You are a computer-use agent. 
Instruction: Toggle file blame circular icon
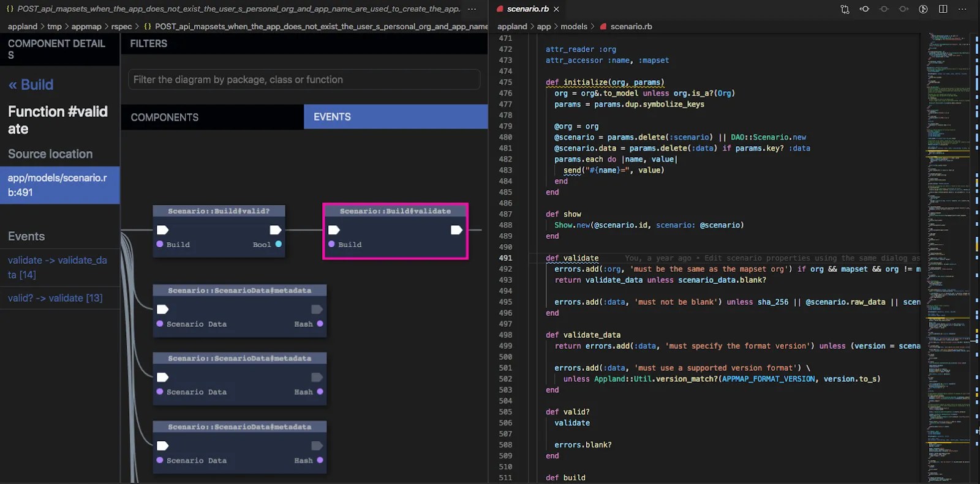tap(923, 9)
